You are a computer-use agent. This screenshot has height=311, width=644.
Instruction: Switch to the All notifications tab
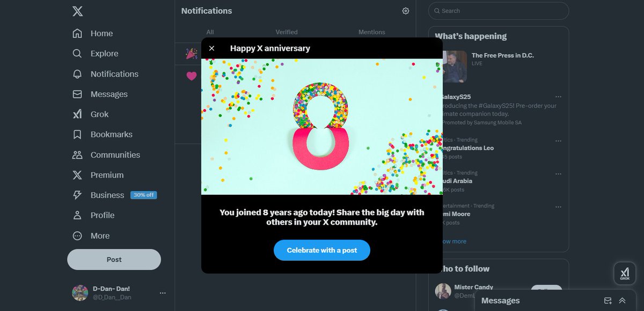pos(210,32)
